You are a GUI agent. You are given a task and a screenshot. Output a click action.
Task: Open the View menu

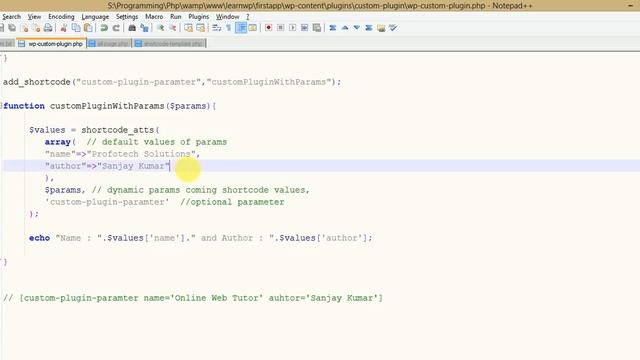(34, 17)
